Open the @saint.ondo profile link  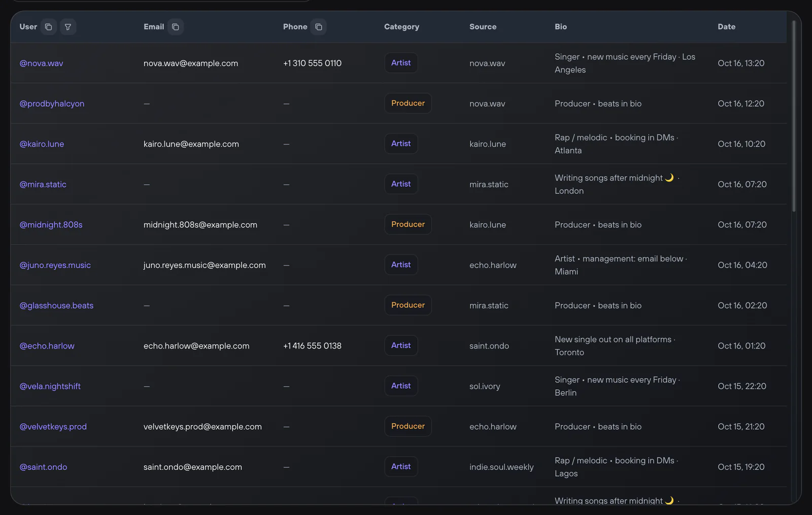43,467
